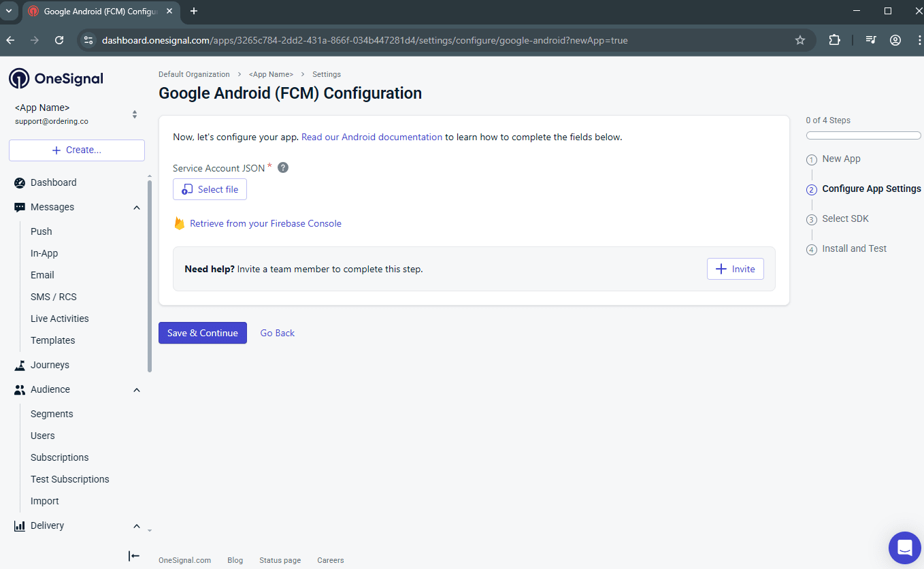This screenshot has width=924, height=569.
Task: Click Select file for Service Account JSON
Action: tap(210, 189)
